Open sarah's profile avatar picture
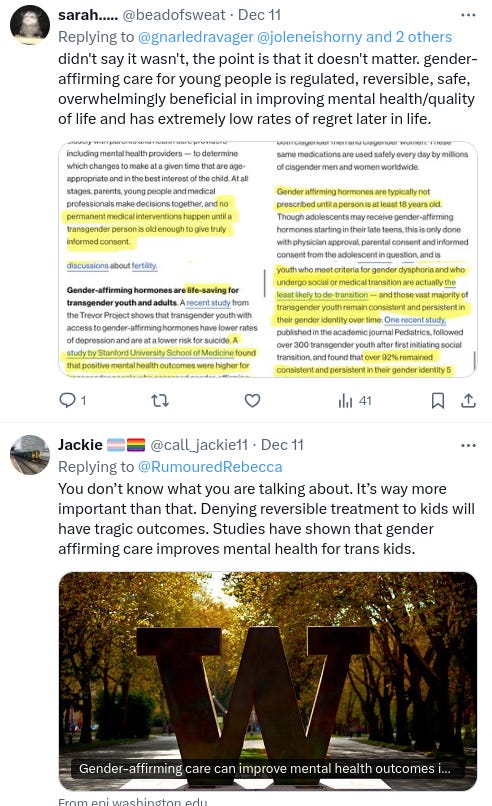This screenshot has height=806, width=492. [30, 25]
